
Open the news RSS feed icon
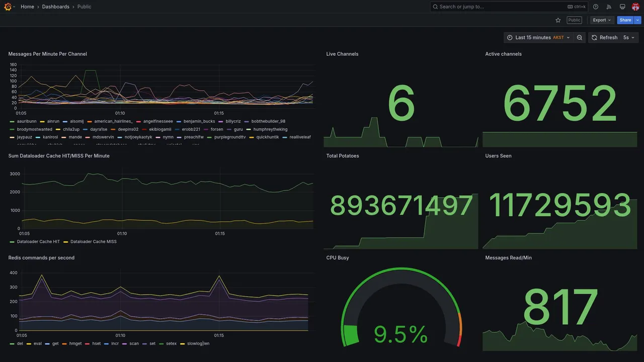point(609,7)
